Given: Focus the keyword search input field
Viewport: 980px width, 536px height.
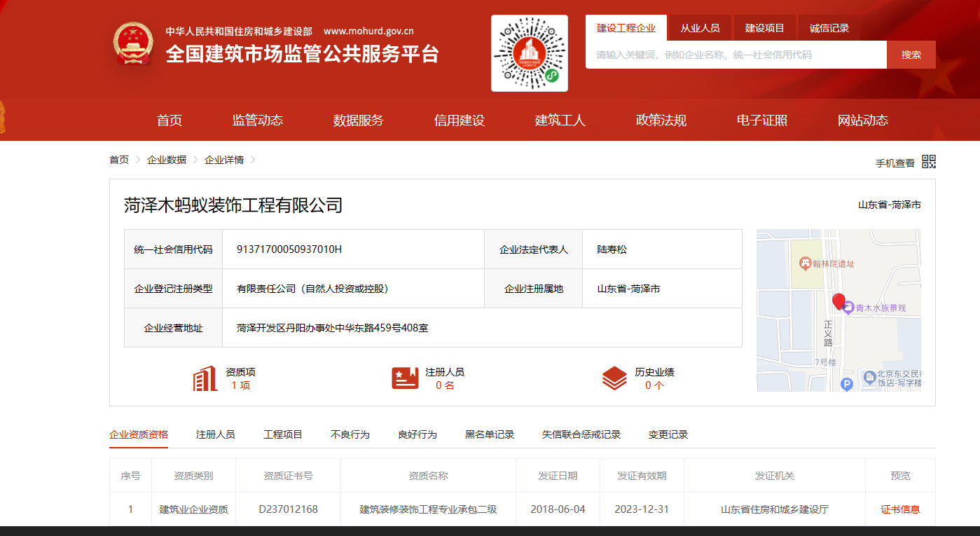Looking at the screenshot, I should pyautogui.click(x=736, y=55).
